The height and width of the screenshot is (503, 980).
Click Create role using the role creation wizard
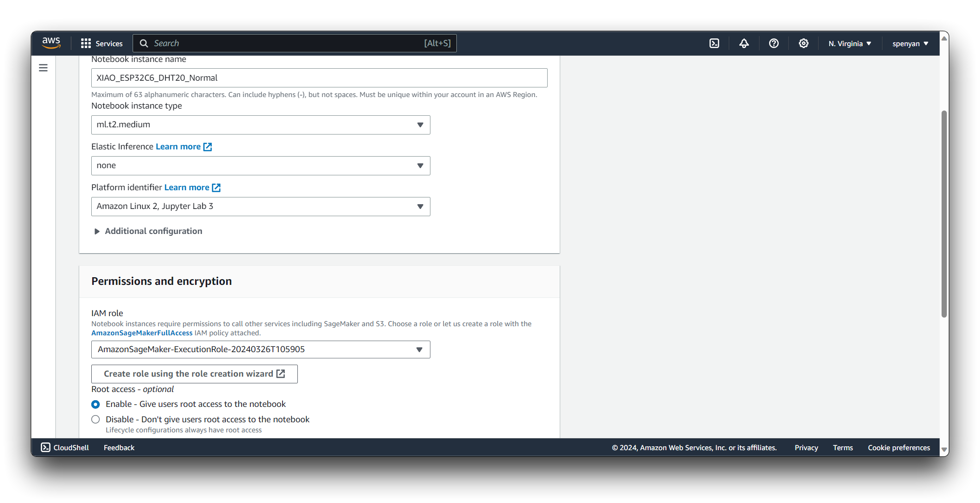[194, 374]
